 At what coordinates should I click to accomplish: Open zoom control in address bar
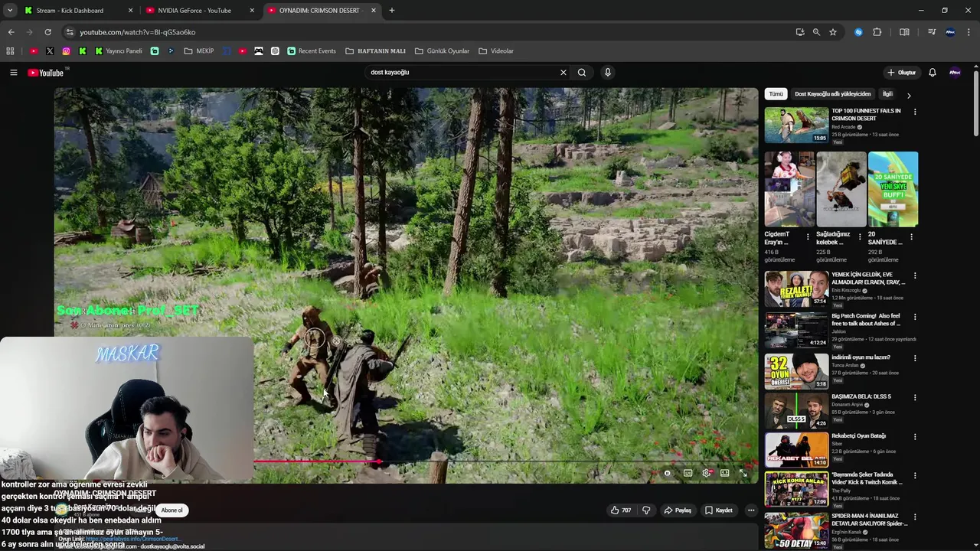point(816,32)
